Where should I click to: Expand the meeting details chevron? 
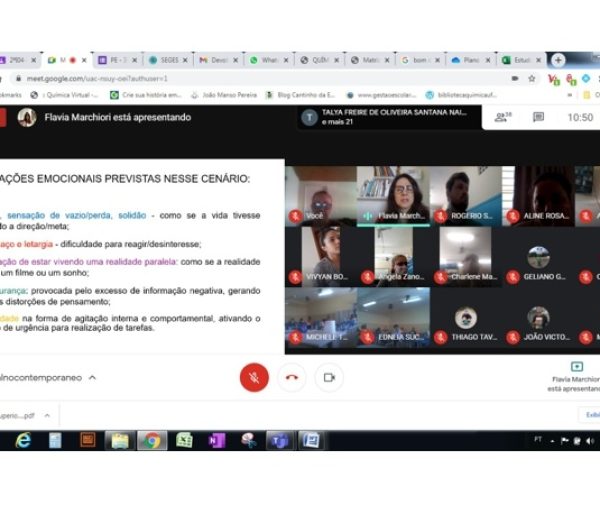tap(92, 378)
